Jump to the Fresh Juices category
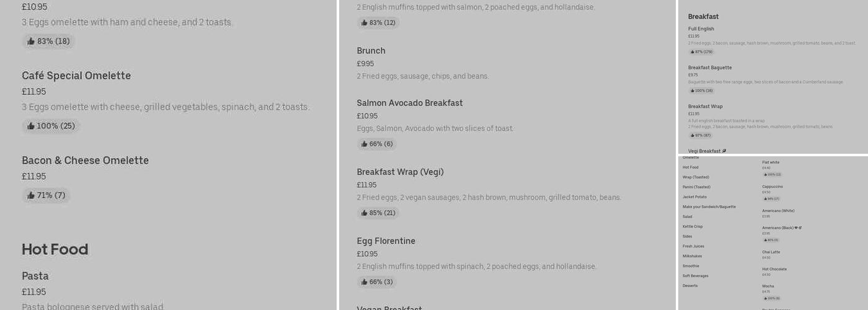The image size is (868, 310). point(693,246)
